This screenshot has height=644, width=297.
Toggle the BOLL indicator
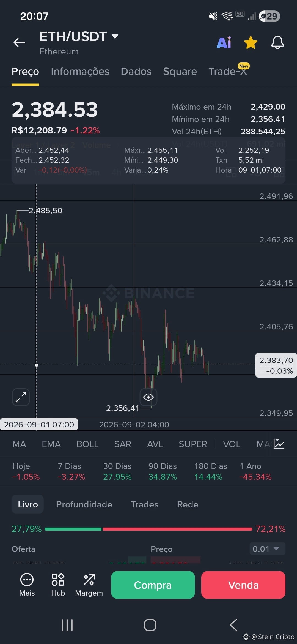(x=87, y=444)
